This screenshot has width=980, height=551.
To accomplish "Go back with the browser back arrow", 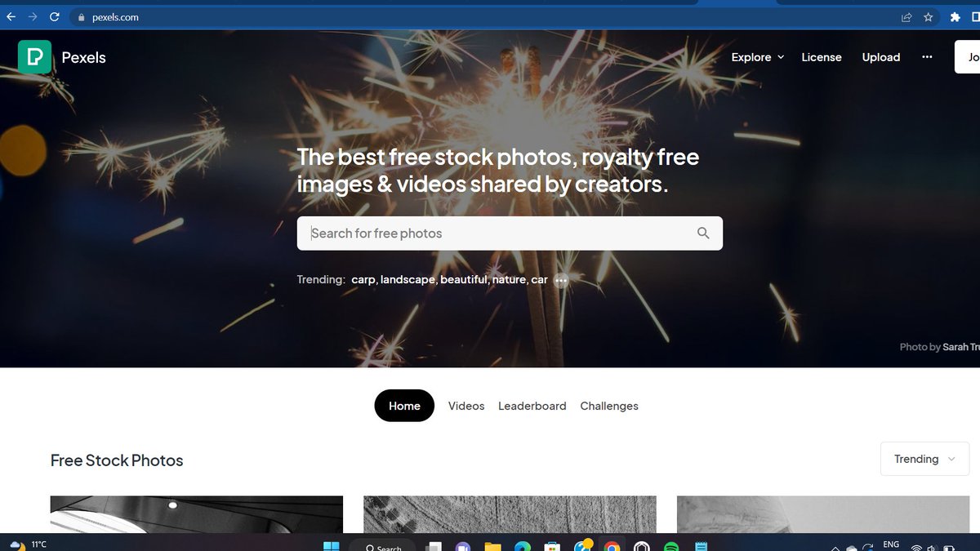I will [x=11, y=16].
